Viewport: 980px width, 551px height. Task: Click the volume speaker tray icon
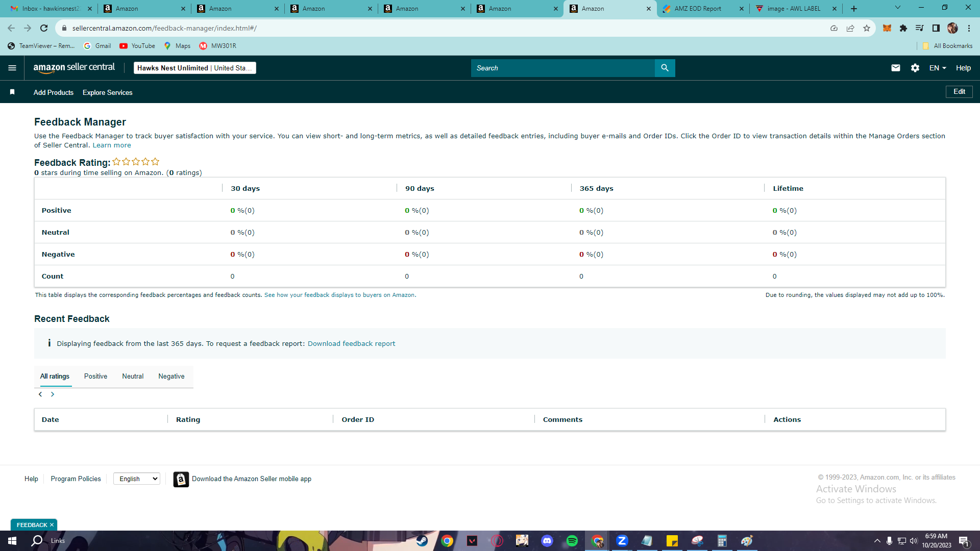pos(913,541)
